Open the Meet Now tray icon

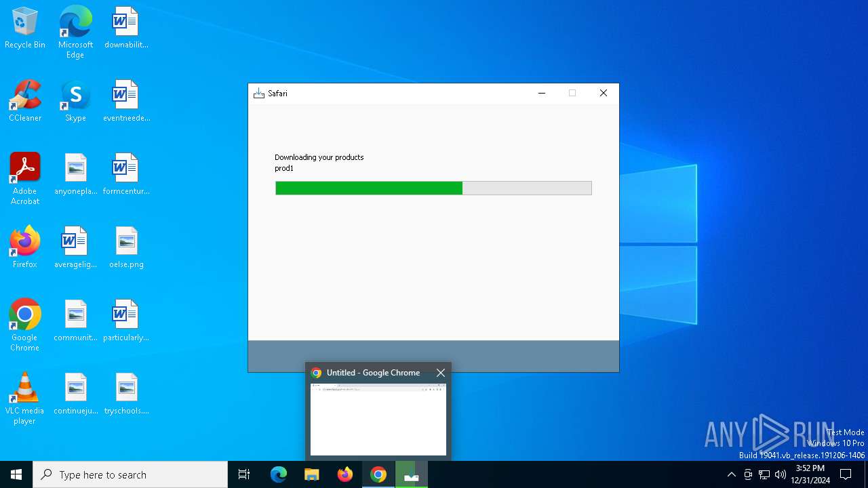748,474
